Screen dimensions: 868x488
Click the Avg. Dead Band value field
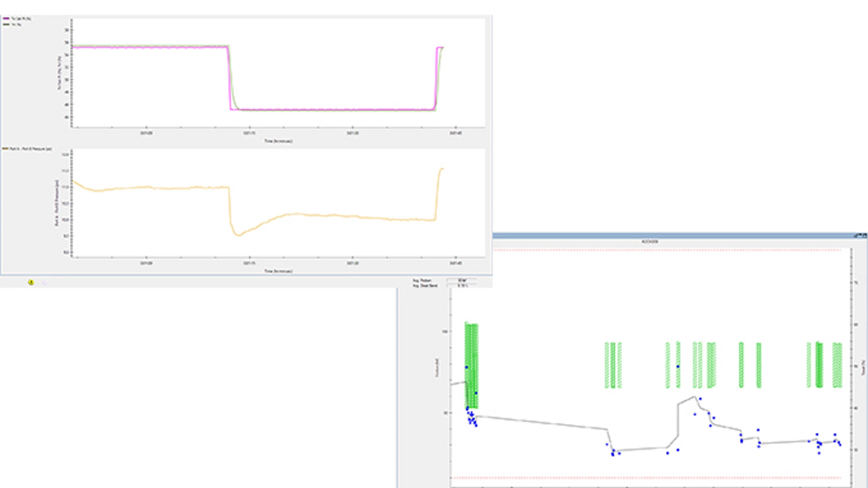(x=462, y=286)
